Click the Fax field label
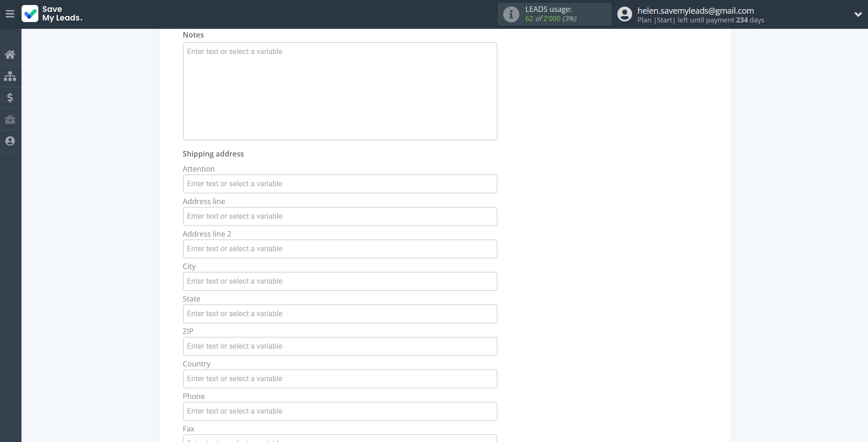 tap(188, 429)
